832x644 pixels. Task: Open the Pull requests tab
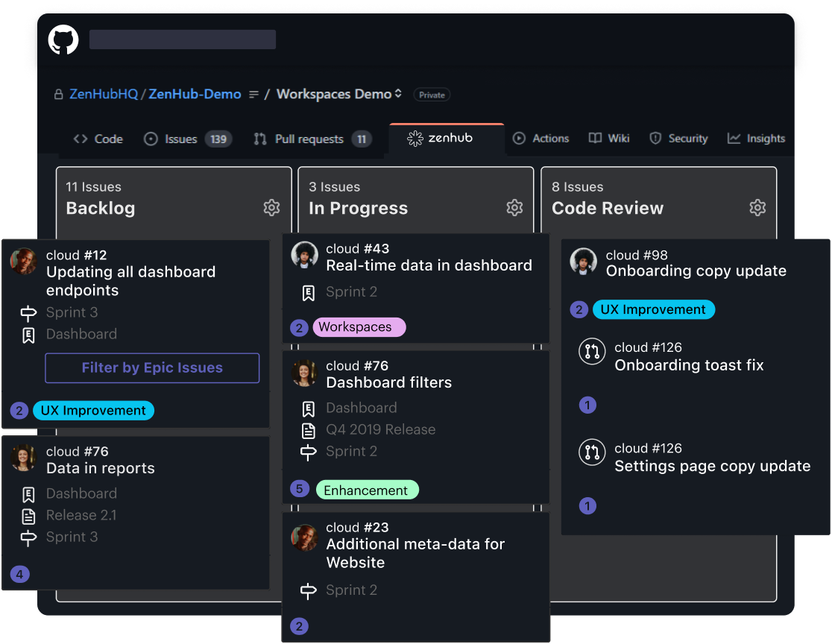point(310,138)
